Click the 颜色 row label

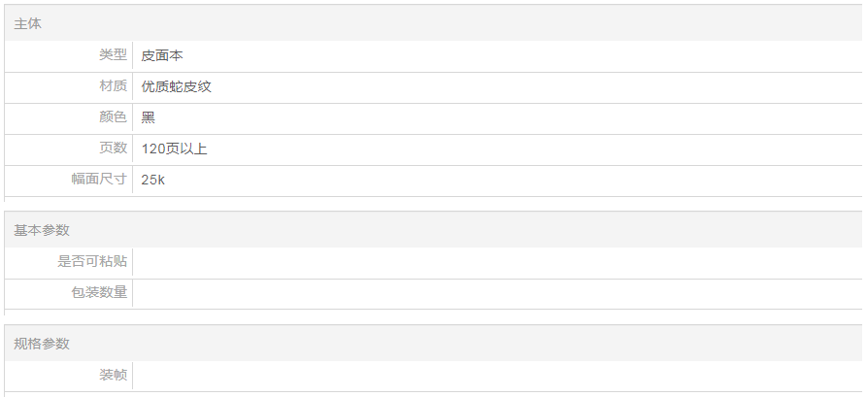[113, 117]
